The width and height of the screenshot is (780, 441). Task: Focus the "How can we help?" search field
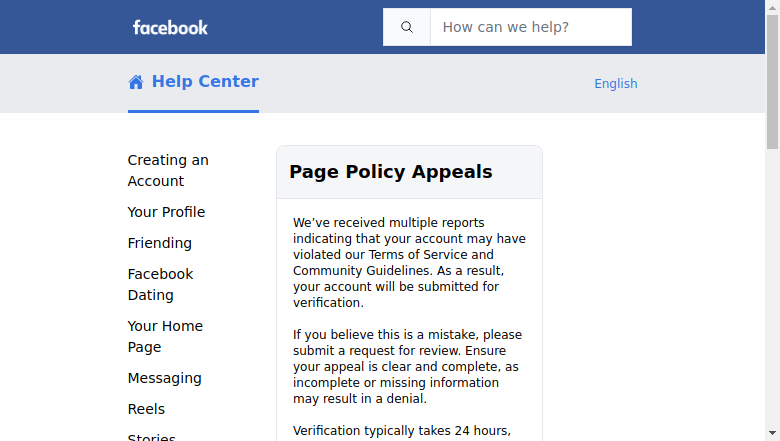pos(531,27)
